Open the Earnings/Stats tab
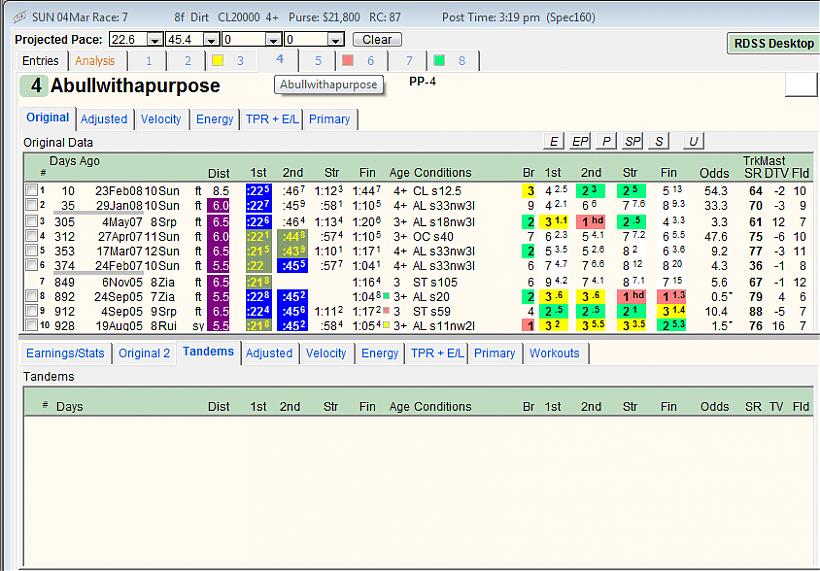This screenshot has width=820, height=571. pos(65,353)
